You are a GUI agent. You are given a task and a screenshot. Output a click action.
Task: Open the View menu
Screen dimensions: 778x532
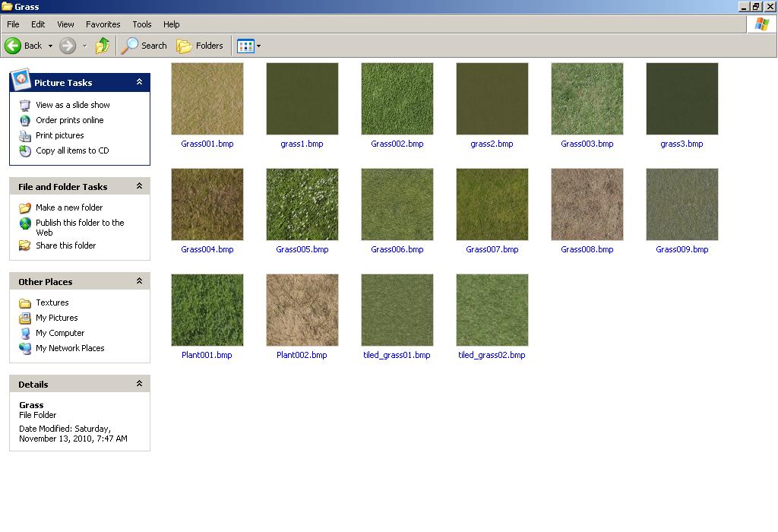pos(65,24)
